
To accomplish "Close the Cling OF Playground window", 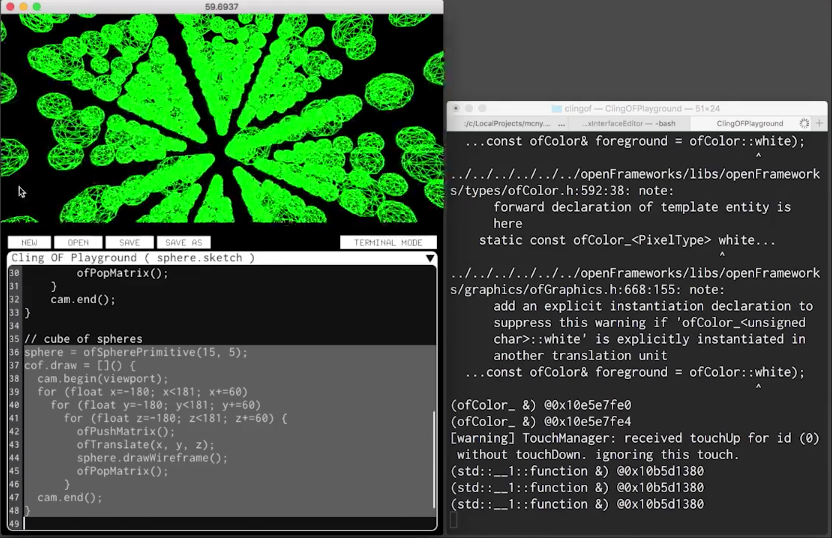I will point(10,7).
